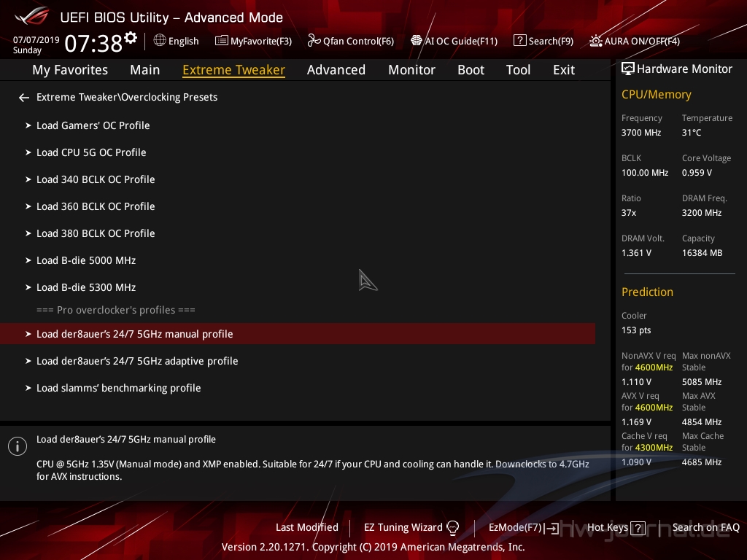Open Search(F9) label

tap(551, 42)
